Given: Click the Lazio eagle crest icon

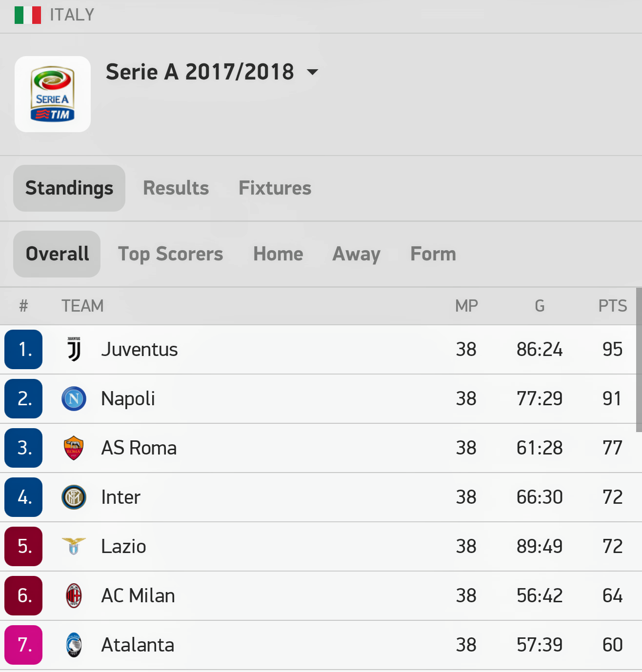Looking at the screenshot, I should tap(74, 546).
